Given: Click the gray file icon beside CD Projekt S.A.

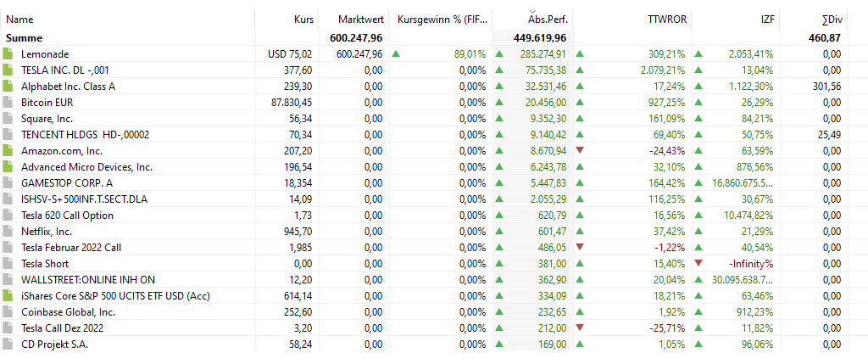Looking at the screenshot, I should [7, 344].
